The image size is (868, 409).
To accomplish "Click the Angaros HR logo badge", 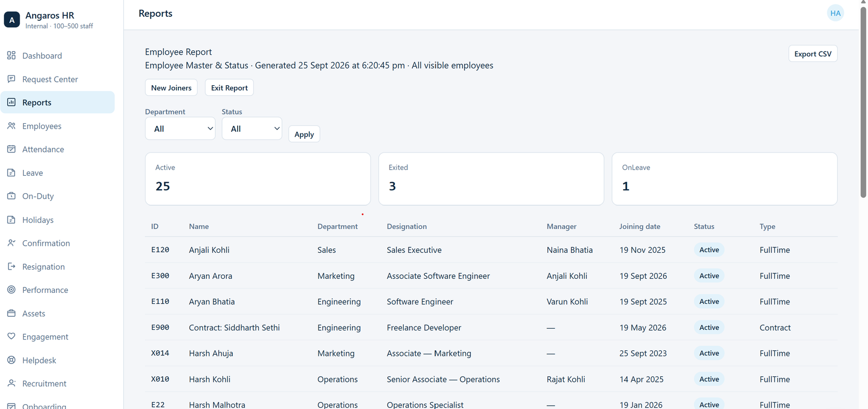I will click(12, 20).
